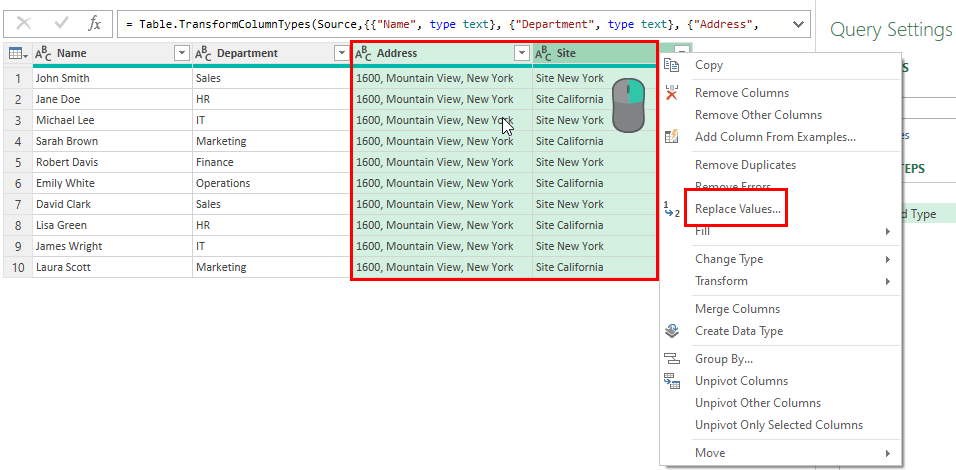Click the Group By icon
Viewport: 956px width, 470px height.
tap(671, 359)
